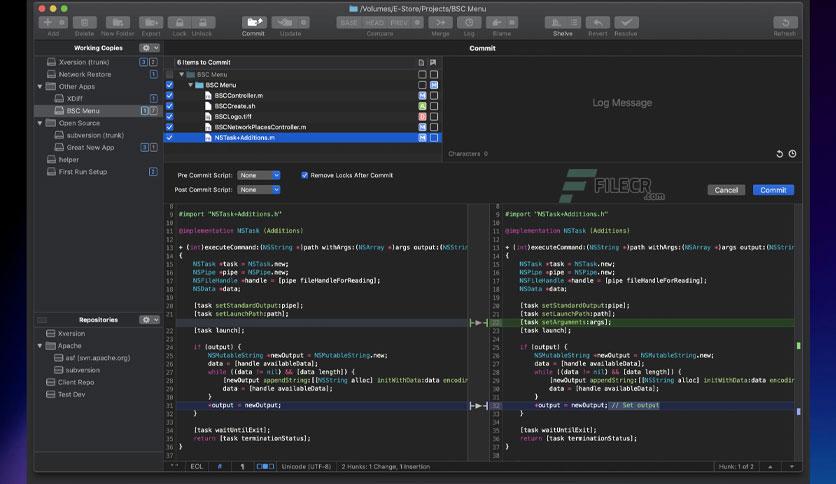The image size is (836, 484).
Task: Open the Repositories gear menu
Action: 150,320
